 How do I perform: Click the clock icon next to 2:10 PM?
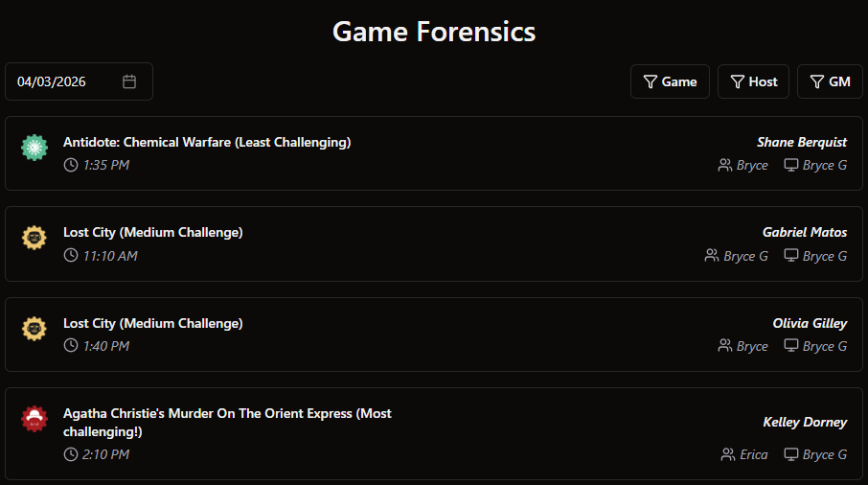pos(71,454)
